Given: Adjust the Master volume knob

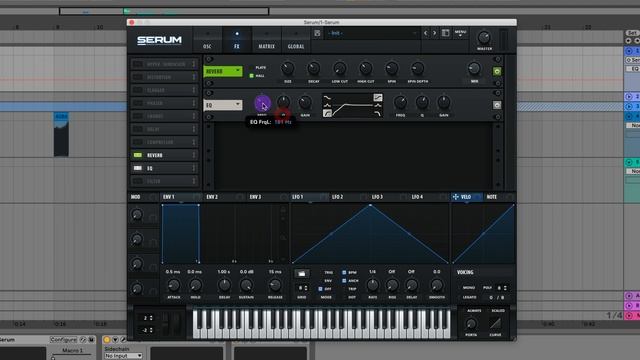Looking at the screenshot, I should tap(484, 38).
